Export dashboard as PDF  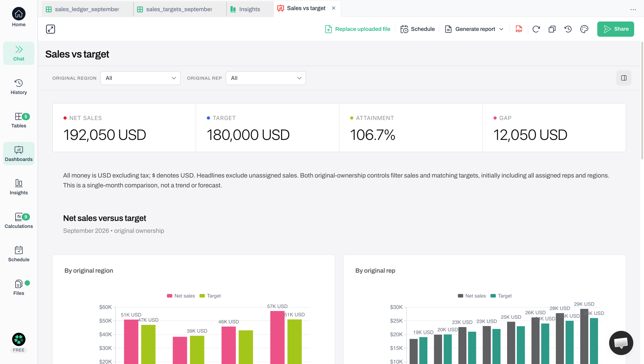tap(519, 29)
